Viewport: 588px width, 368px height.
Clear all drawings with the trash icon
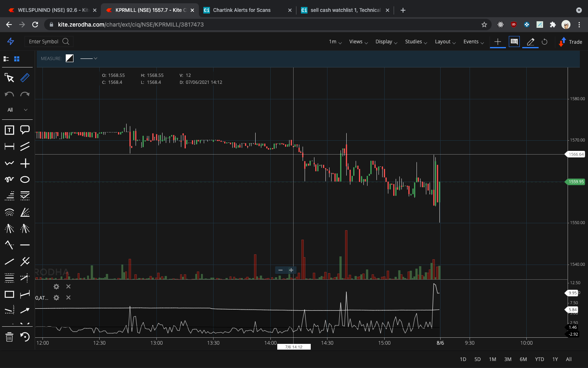[x=9, y=337]
